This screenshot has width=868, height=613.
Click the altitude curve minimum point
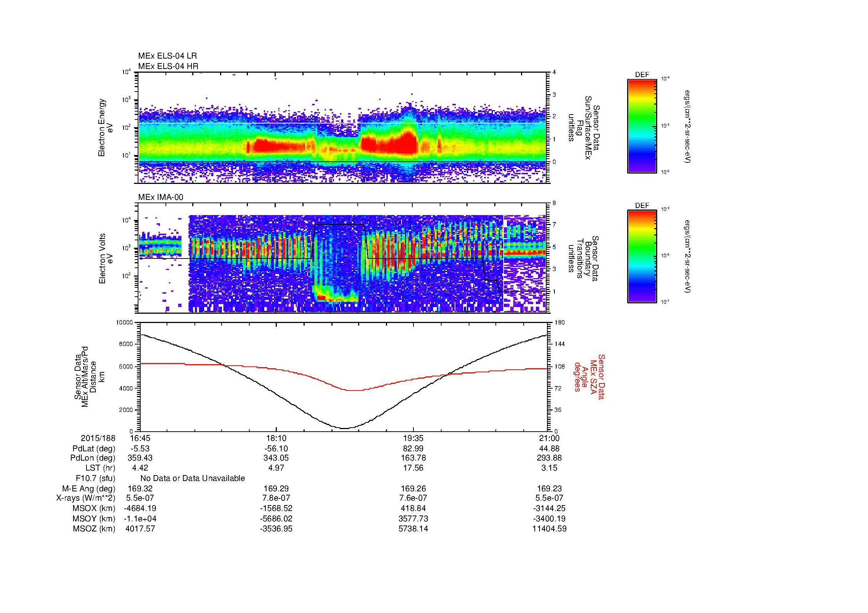(345, 428)
